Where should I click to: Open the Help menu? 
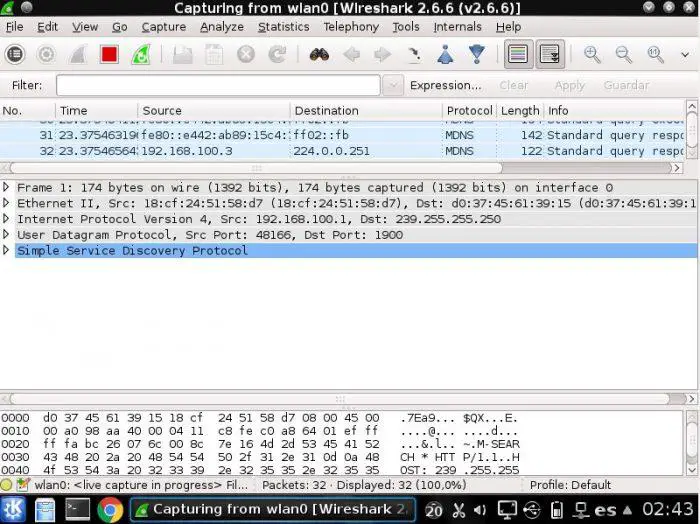(x=508, y=27)
